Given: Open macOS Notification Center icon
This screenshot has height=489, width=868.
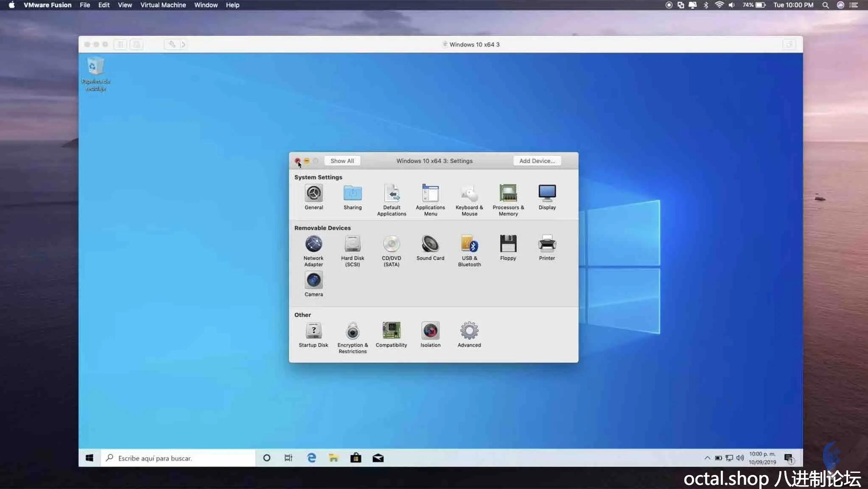Looking at the screenshot, I should [x=854, y=5].
